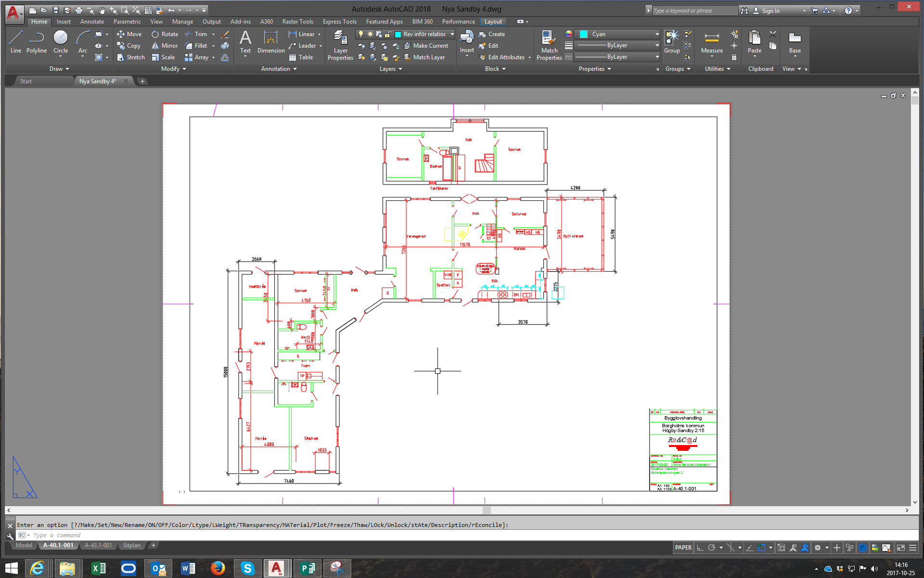The image size is (924, 578).
Task: Switch to A-43.1-001 layout tab
Action: pyautogui.click(x=98, y=545)
